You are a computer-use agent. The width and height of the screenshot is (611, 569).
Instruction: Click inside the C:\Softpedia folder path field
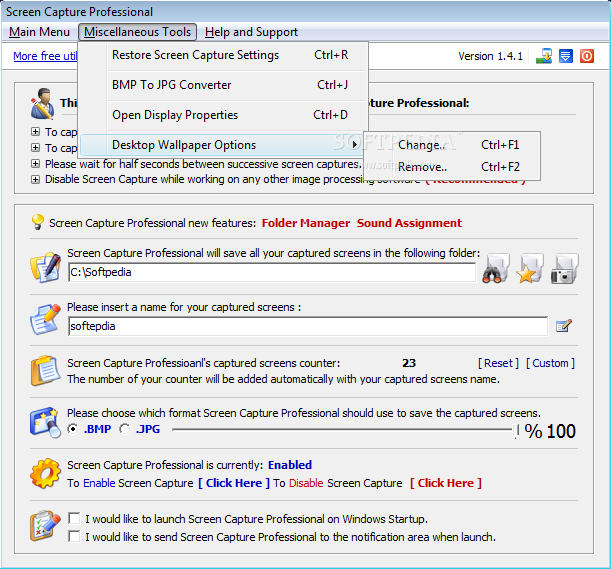272,272
